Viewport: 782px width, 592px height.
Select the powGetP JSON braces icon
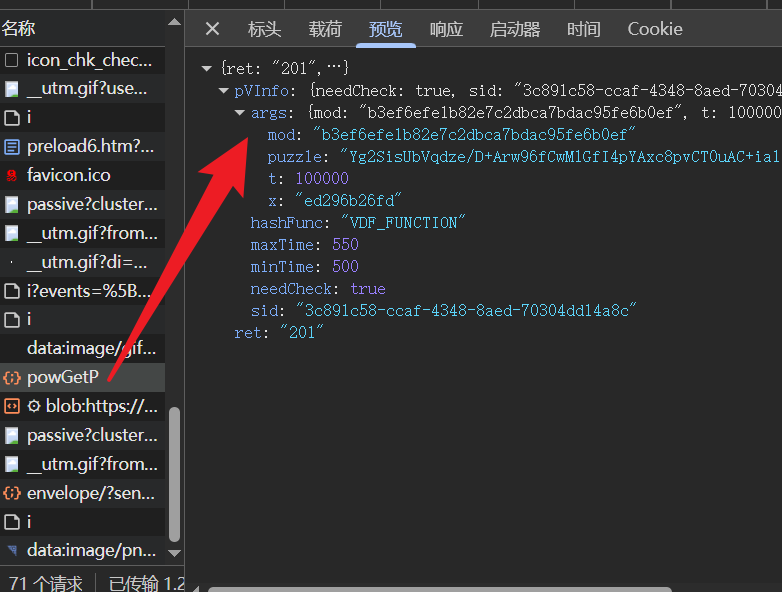(11, 378)
